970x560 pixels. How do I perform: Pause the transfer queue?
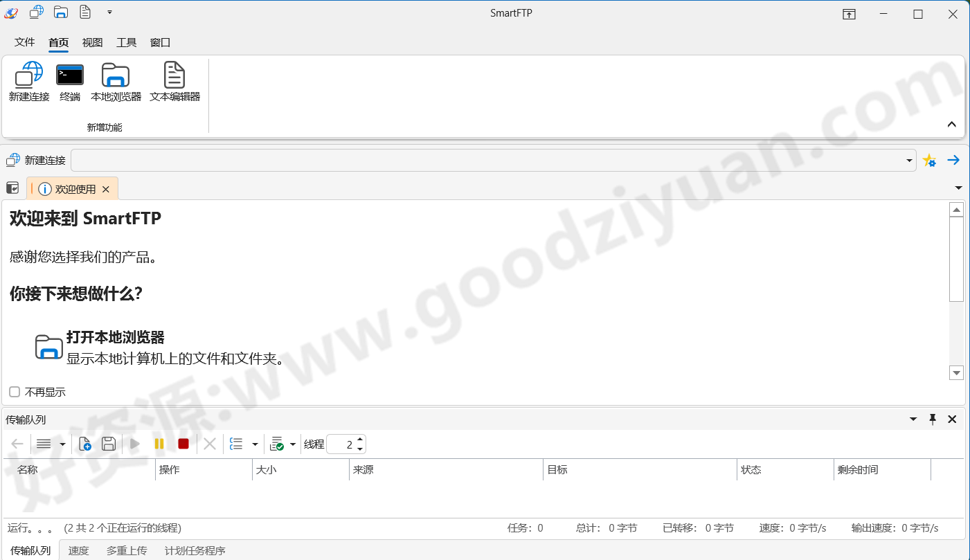(x=159, y=444)
